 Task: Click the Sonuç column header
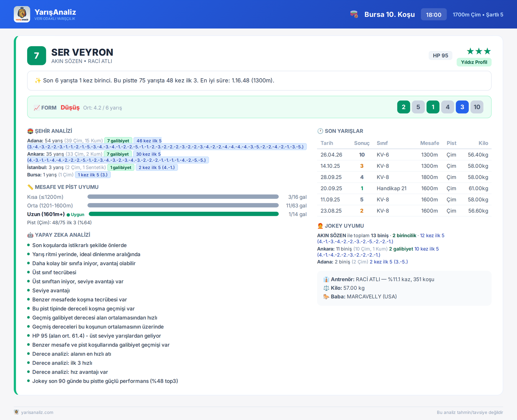click(362, 143)
